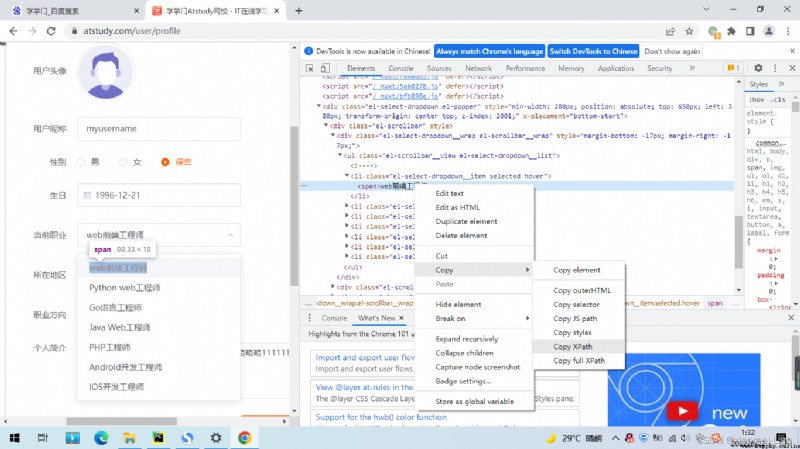This screenshot has height=449, width=800.
Task: Go back in browser history
Action: click(x=13, y=31)
